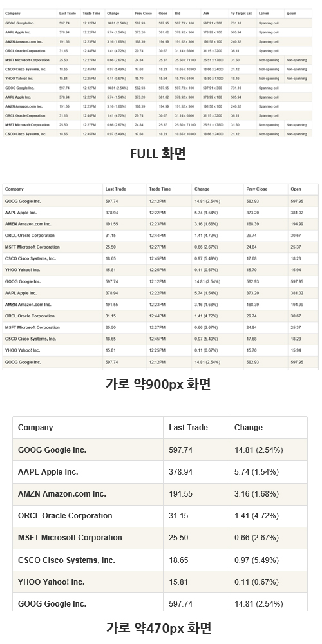Image resolution: width=322 pixels, height=644 pixels.
Task: Click 15.94 in the FULL table's YHOO row
Action: tap(163, 79)
